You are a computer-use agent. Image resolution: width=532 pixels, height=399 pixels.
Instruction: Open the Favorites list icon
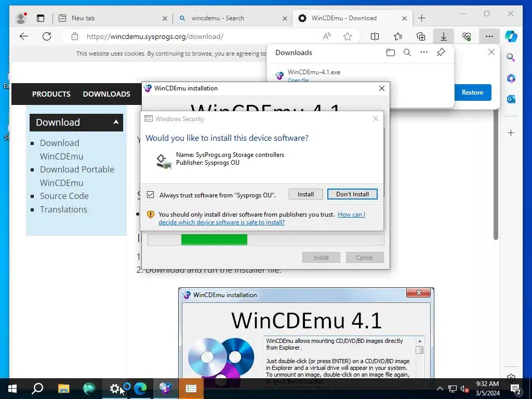click(x=398, y=36)
